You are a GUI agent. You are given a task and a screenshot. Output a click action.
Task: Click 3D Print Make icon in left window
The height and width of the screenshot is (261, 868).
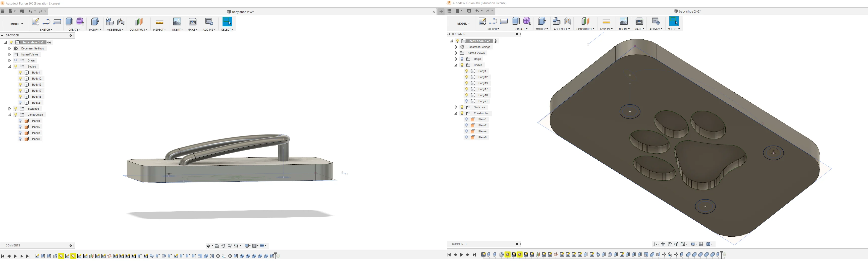click(192, 22)
